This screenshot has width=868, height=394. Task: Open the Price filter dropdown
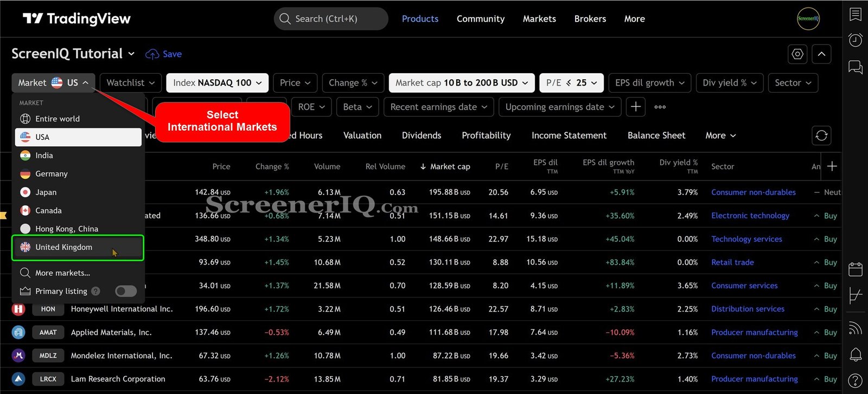[295, 83]
